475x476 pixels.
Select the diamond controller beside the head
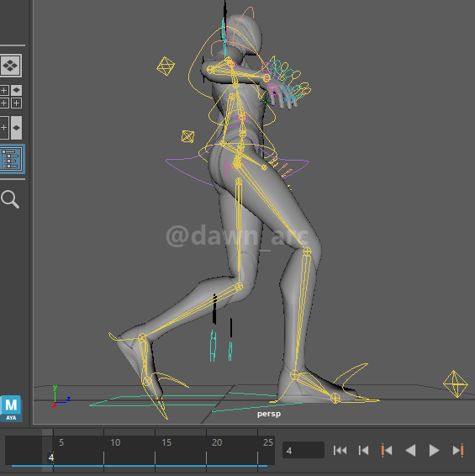tap(166, 66)
